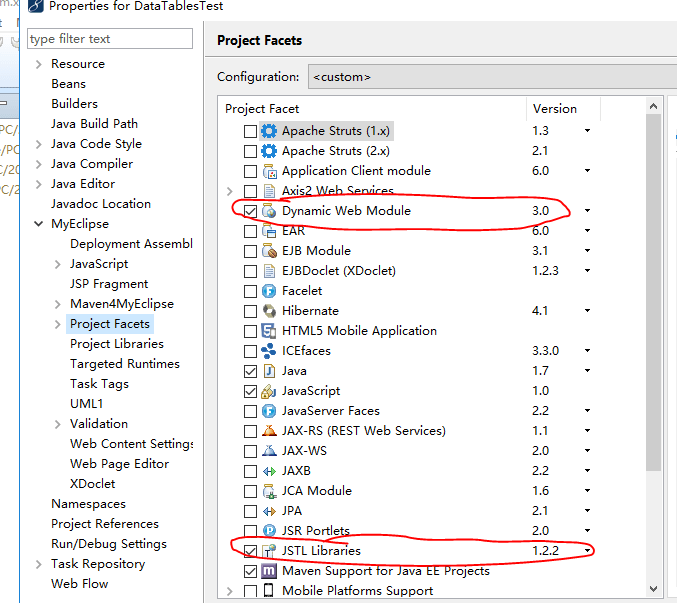
Task: Click the JCA Module icon
Action: (x=269, y=491)
